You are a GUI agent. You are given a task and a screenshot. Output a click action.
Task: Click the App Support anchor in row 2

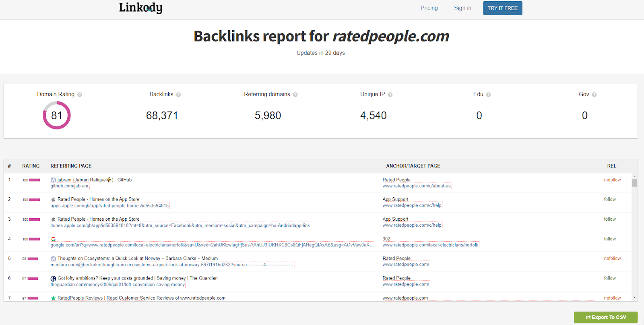(x=395, y=199)
